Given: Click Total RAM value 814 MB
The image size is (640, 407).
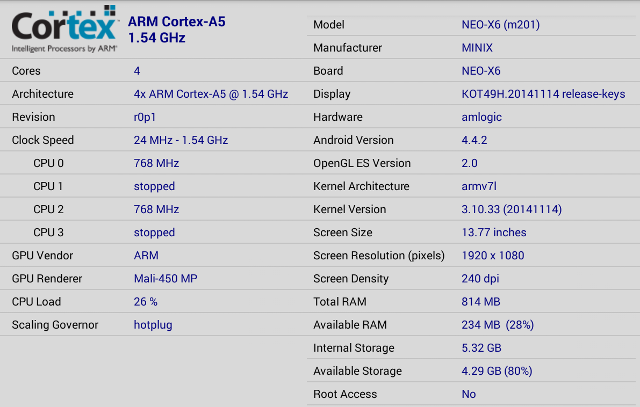Looking at the screenshot, I should (481, 302).
